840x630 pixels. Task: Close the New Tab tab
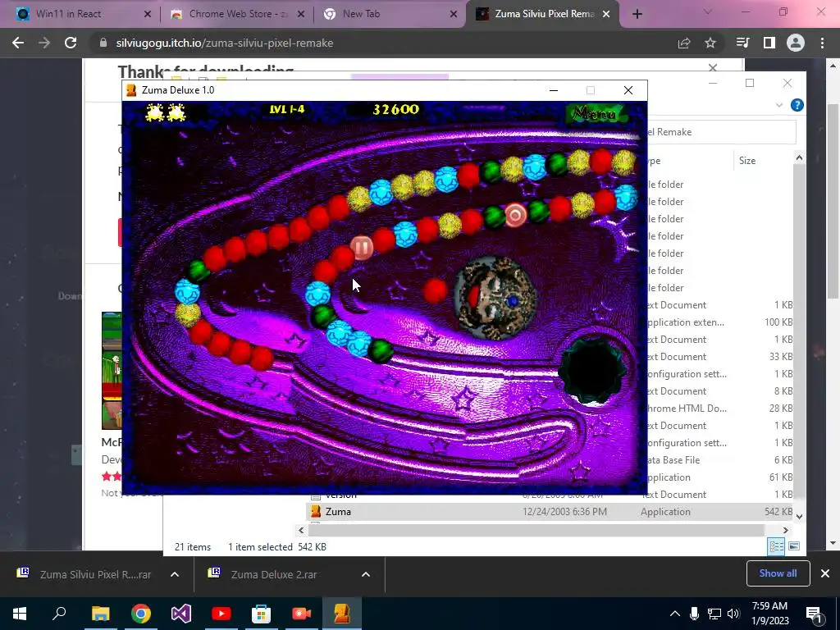(454, 14)
